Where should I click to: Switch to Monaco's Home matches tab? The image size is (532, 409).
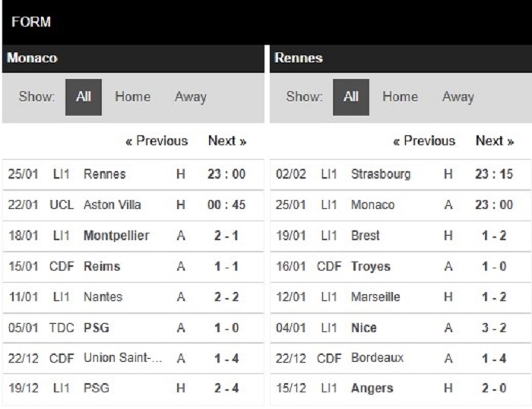[133, 97]
